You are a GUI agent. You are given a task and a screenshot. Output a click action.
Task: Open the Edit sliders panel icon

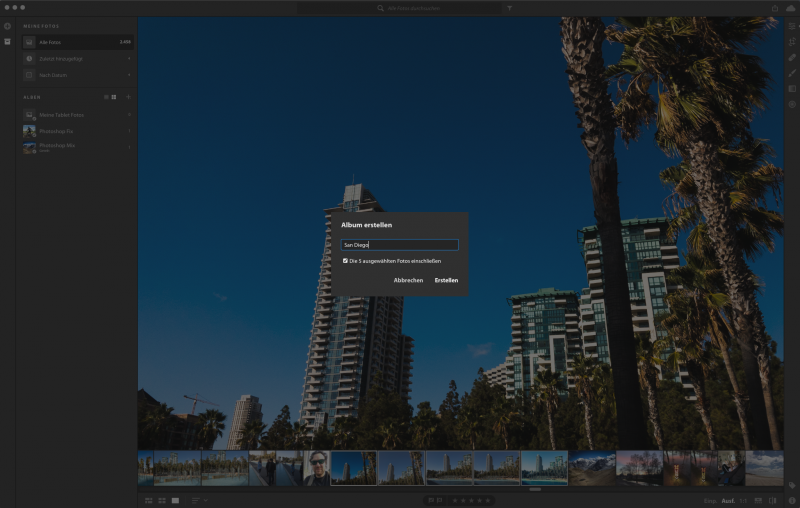(791, 26)
